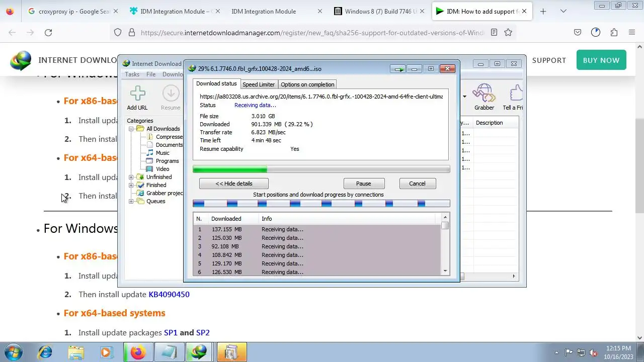Open the SUPPORT link on website
This screenshot has width=644, height=362.
549,60
